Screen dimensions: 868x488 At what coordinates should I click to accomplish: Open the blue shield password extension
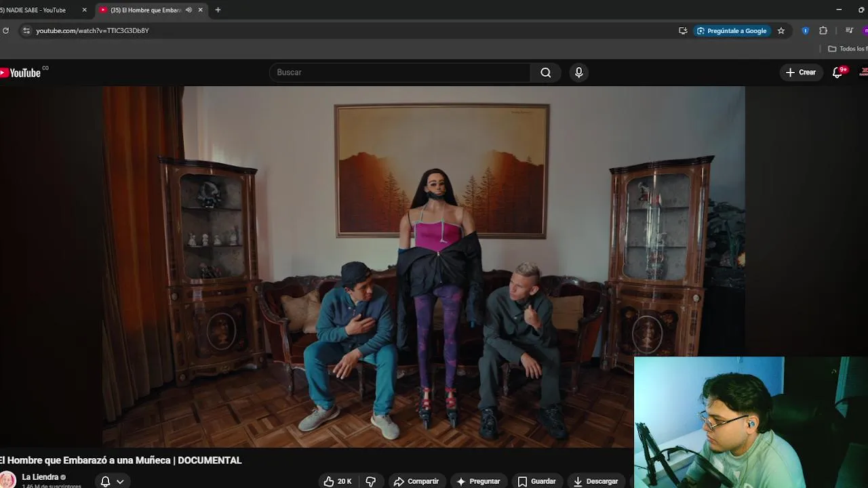tap(805, 30)
